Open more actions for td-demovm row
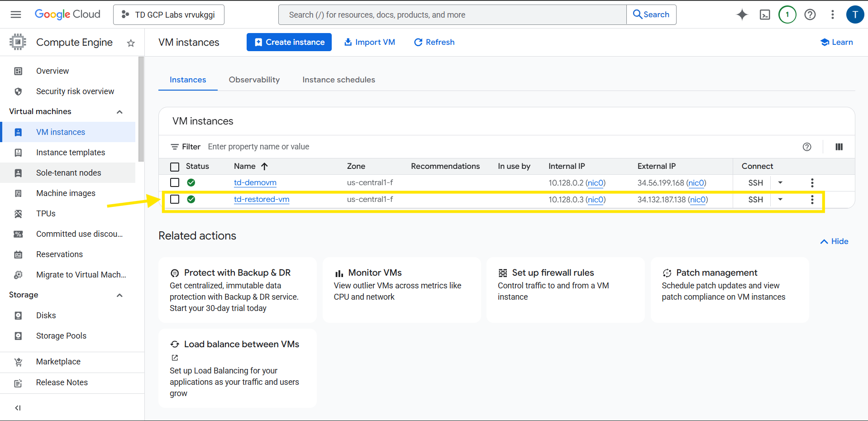The width and height of the screenshot is (868, 421). click(812, 183)
